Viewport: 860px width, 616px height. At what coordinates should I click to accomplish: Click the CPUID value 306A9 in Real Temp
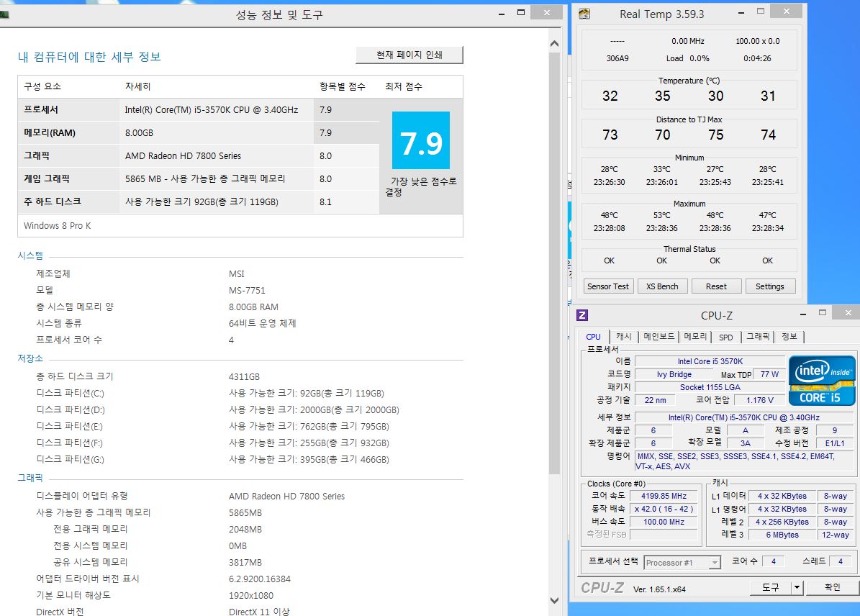point(617,58)
